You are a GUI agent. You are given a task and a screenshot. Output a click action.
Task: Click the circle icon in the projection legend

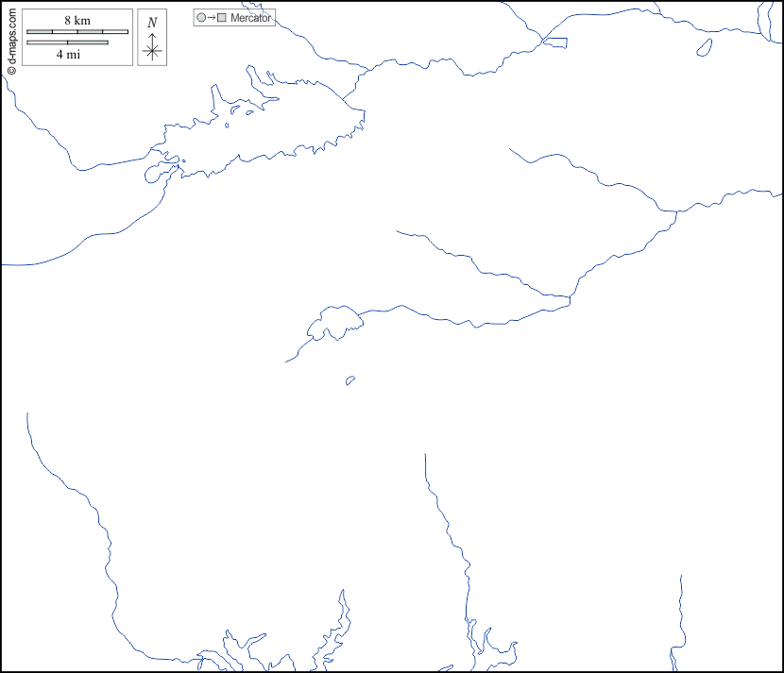point(201,18)
